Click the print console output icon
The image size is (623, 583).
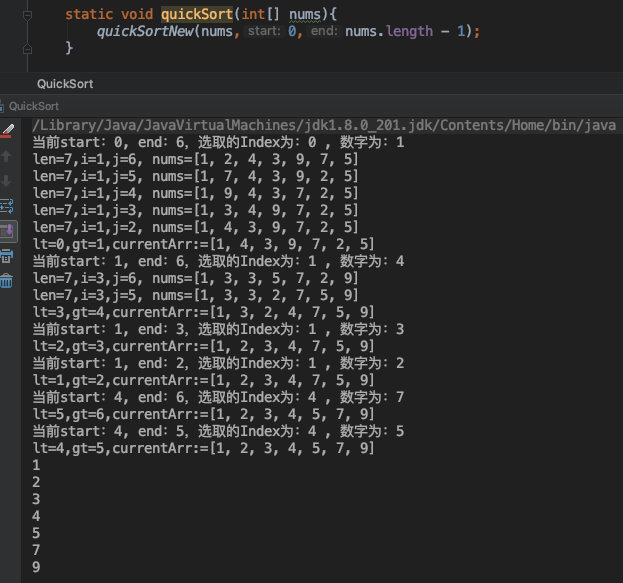click(x=7, y=256)
